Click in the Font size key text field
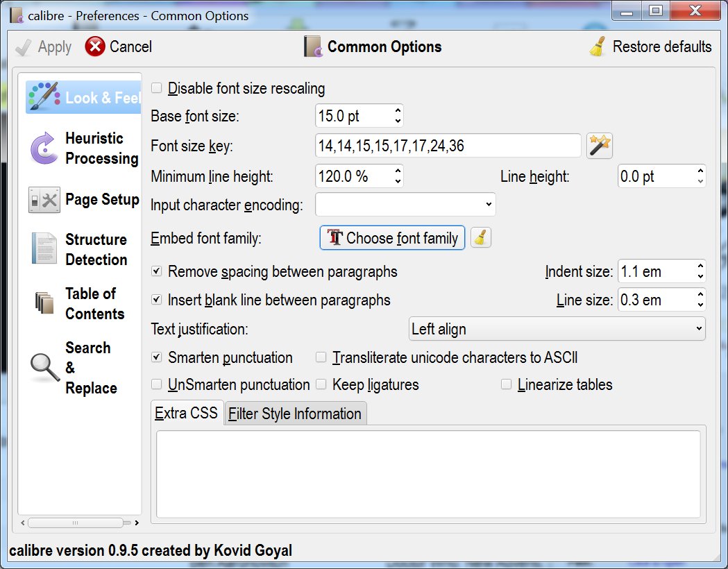 coord(448,146)
